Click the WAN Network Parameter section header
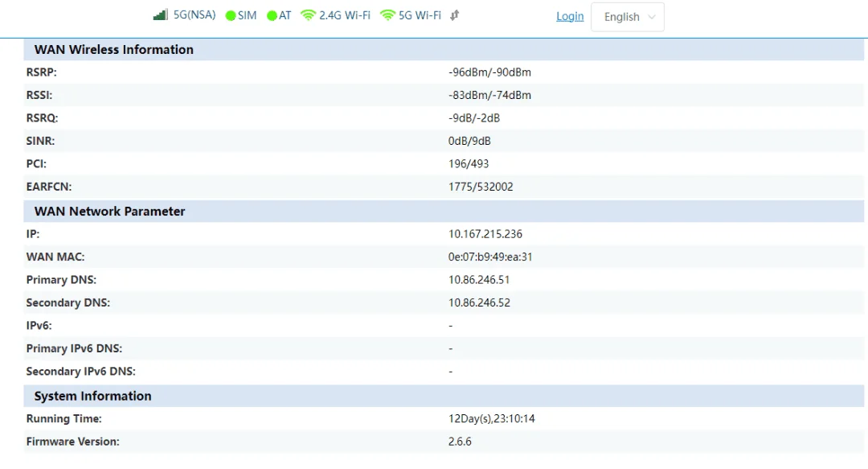The width and height of the screenshot is (868, 469). pos(444,212)
